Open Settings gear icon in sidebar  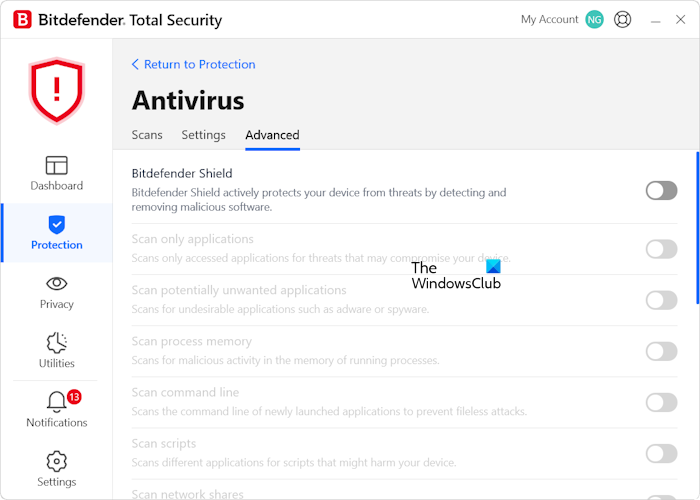(x=56, y=461)
